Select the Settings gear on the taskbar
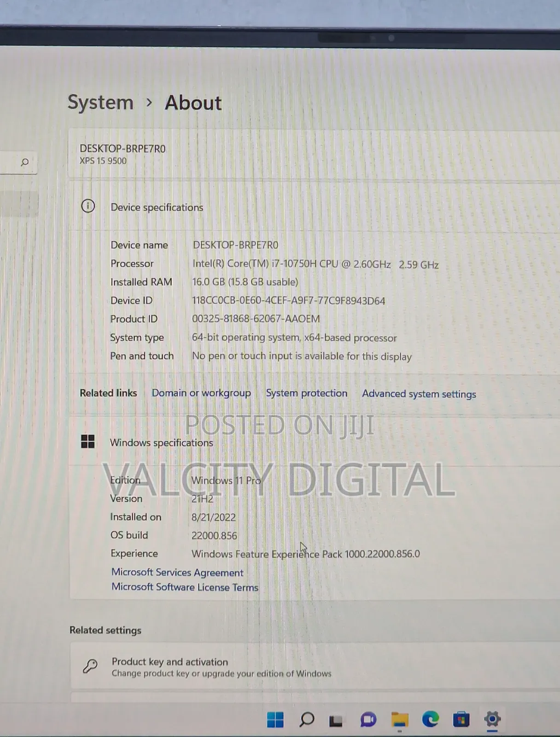This screenshot has height=737, width=560. [492, 719]
